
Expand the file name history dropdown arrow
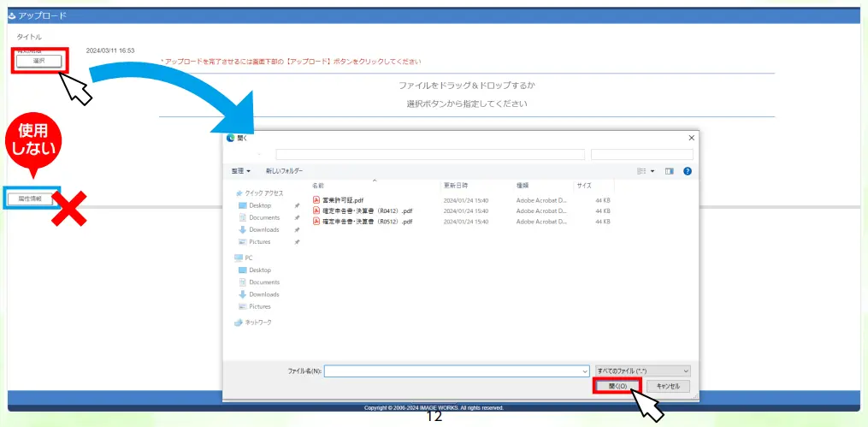[x=585, y=371]
